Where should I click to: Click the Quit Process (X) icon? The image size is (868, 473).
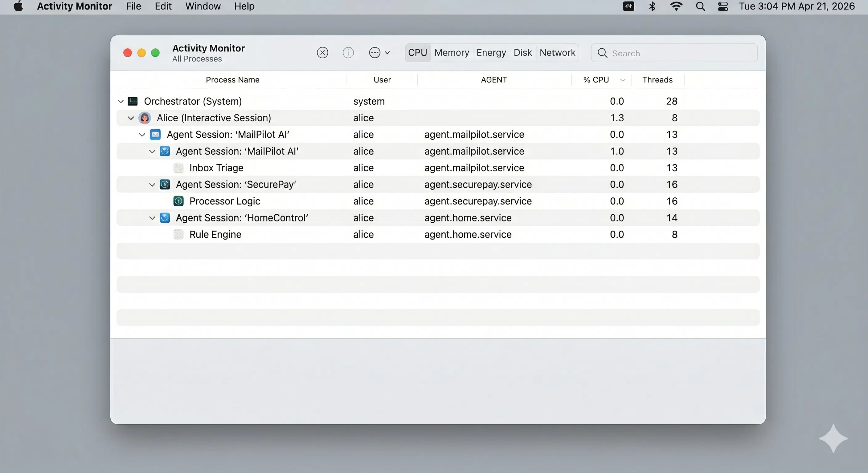[322, 53]
